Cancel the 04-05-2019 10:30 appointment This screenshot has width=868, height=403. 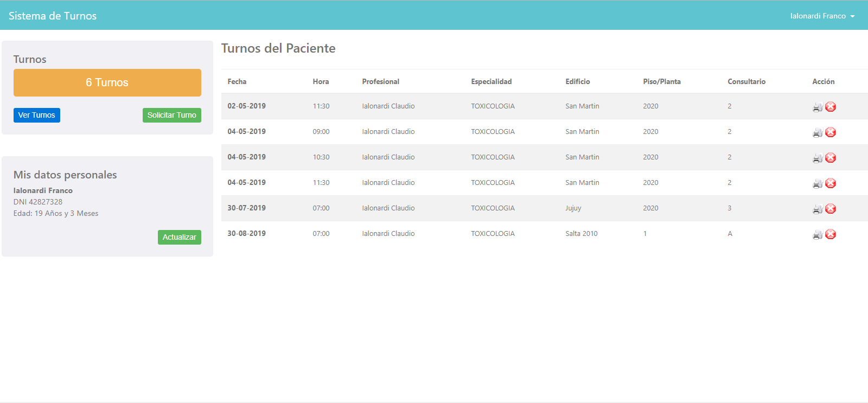point(831,158)
